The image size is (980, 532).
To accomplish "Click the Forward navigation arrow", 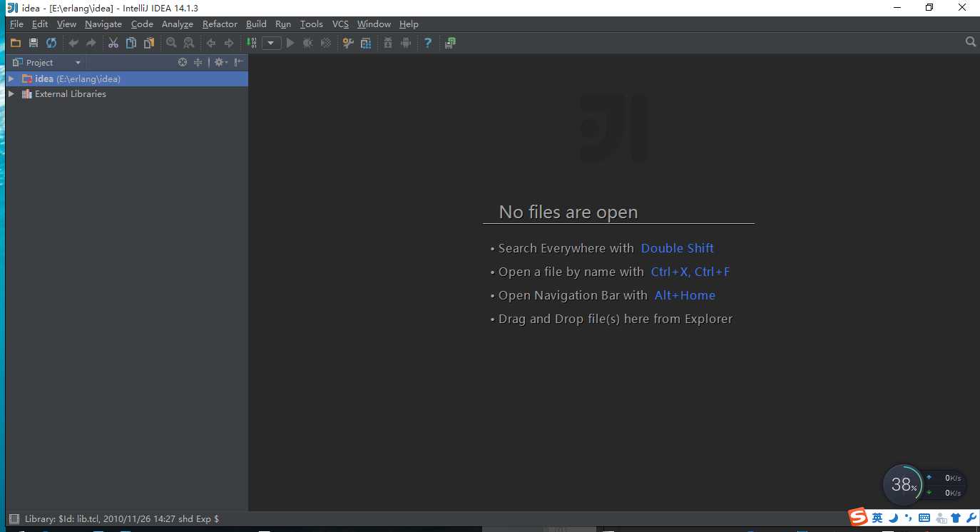I will (x=229, y=43).
